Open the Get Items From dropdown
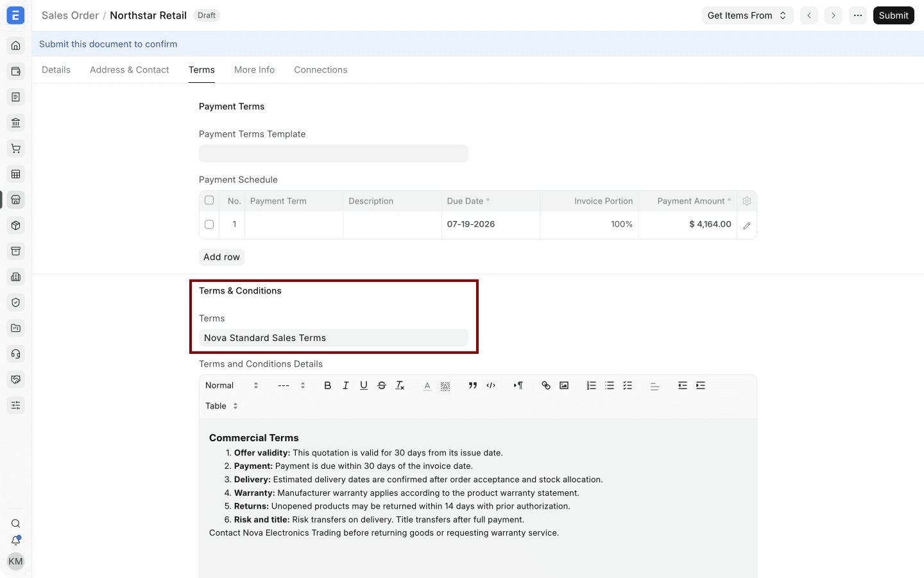Screen dimensions: 924x578 pyautogui.click(x=748, y=15)
